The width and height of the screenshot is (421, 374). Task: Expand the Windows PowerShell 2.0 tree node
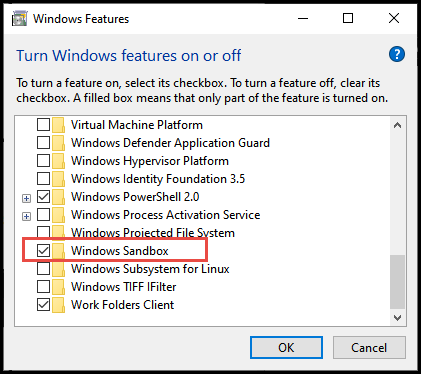tap(26, 199)
